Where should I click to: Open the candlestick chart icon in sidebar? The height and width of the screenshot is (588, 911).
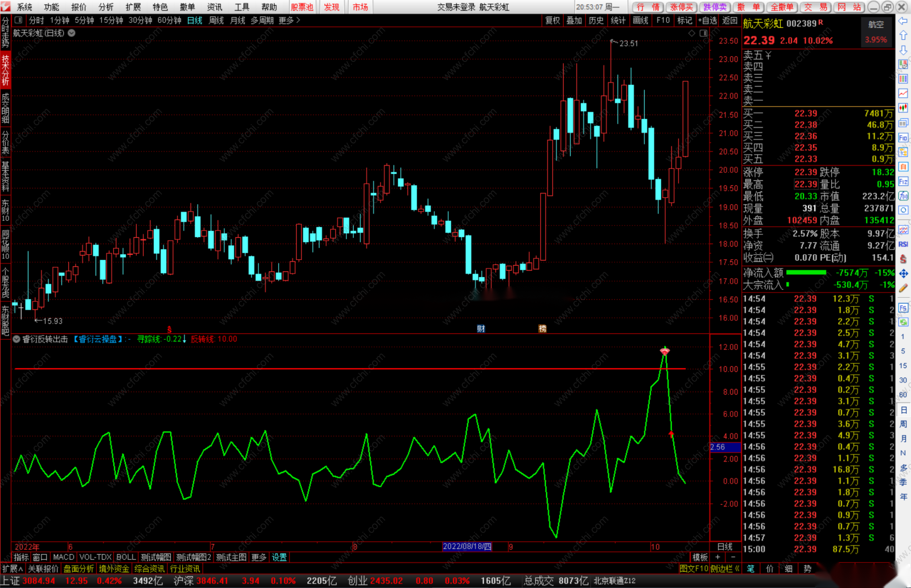point(903,108)
